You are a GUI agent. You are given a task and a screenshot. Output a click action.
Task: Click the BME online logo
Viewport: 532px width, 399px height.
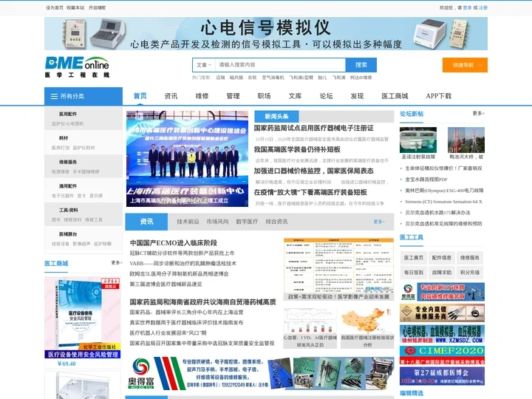coord(77,66)
